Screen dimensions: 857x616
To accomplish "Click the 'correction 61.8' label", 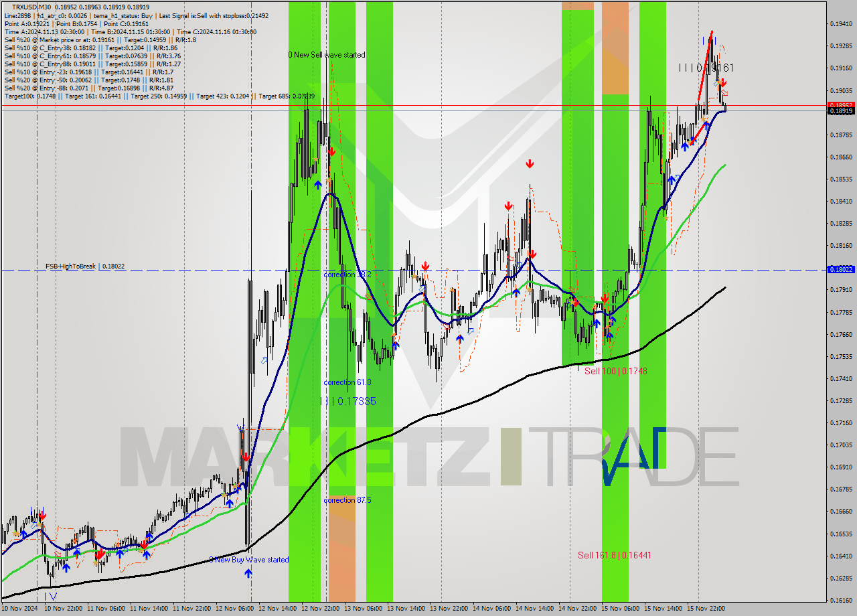I will [x=347, y=382].
